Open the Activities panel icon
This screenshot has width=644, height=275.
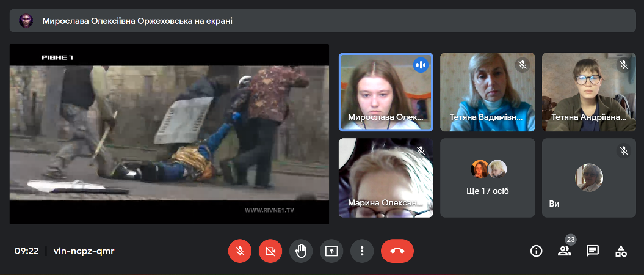(x=621, y=251)
